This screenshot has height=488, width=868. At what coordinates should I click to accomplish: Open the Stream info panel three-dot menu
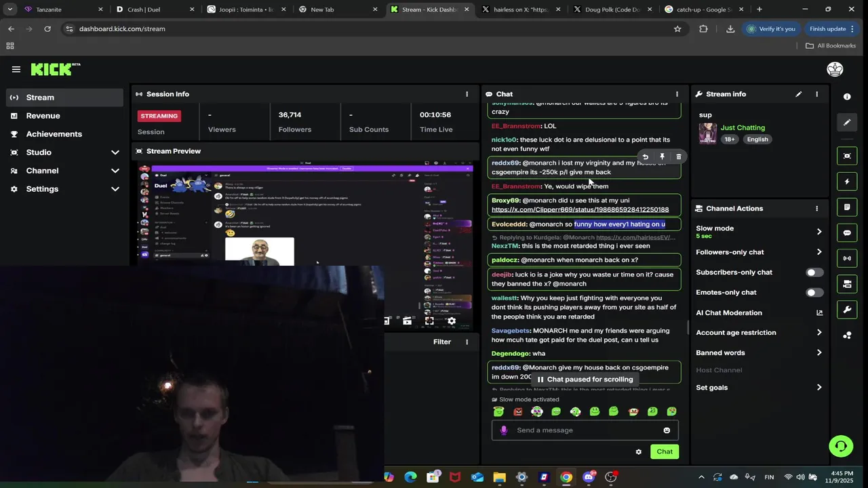(816, 94)
